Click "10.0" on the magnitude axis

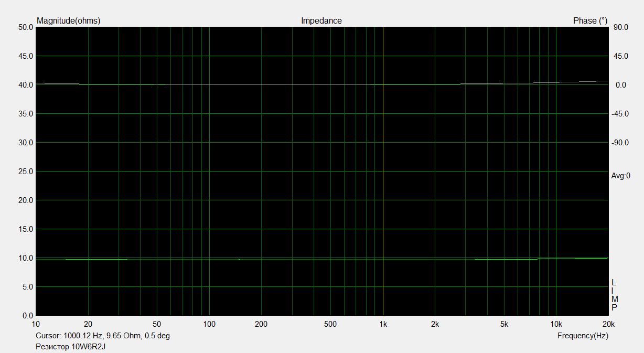point(25,258)
